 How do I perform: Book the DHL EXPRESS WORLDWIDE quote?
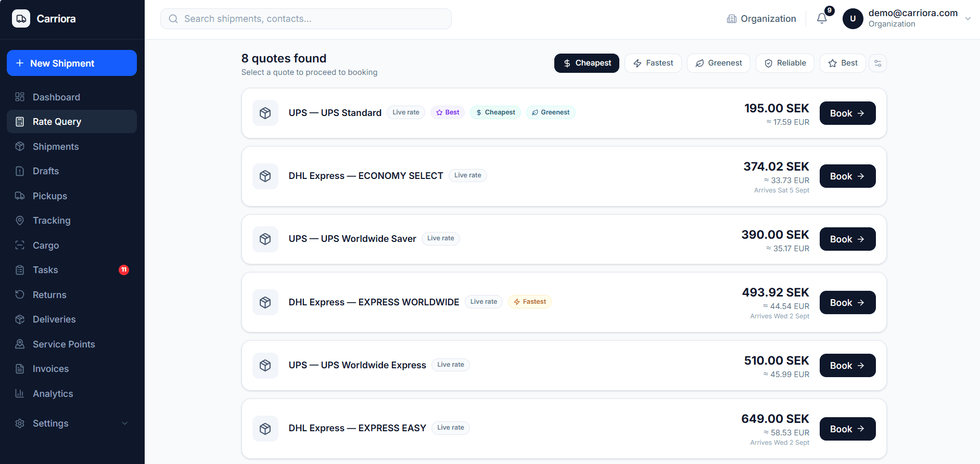click(x=847, y=302)
